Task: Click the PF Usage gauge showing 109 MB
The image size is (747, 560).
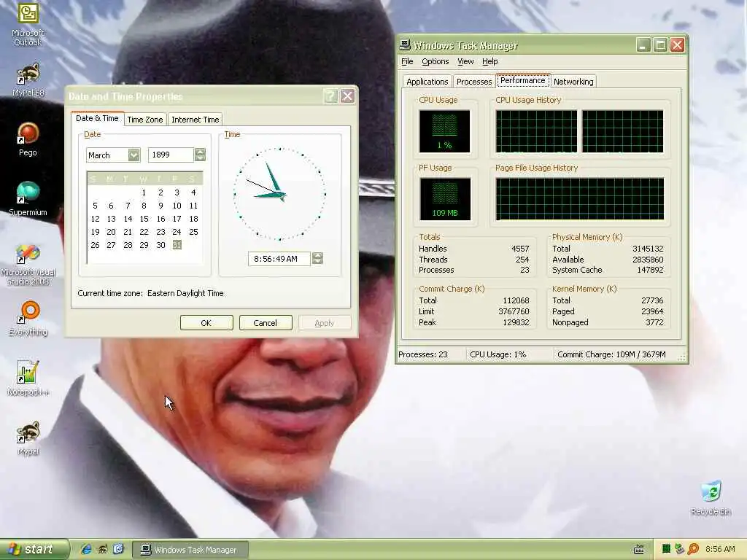Action: [445, 199]
